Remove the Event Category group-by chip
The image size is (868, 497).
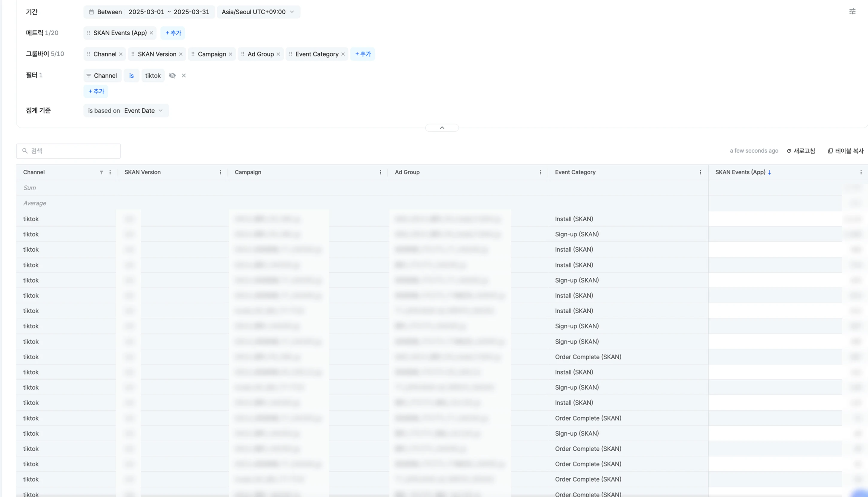[343, 54]
